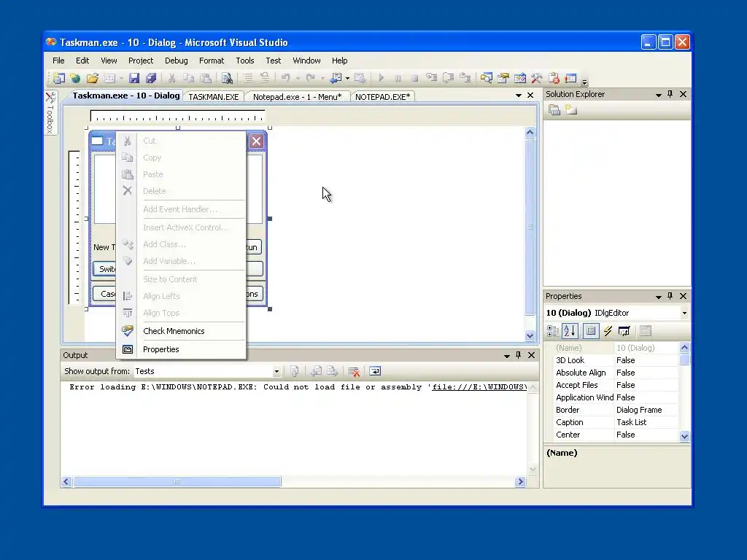
Task: Click the Undo arrow icon
Action: click(286, 77)
